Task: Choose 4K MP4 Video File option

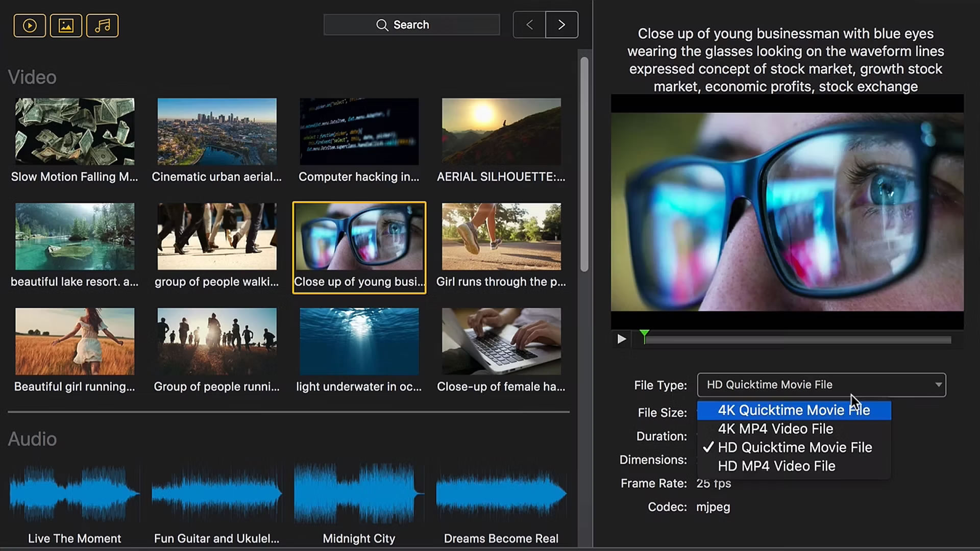Action: pos(794,429)
